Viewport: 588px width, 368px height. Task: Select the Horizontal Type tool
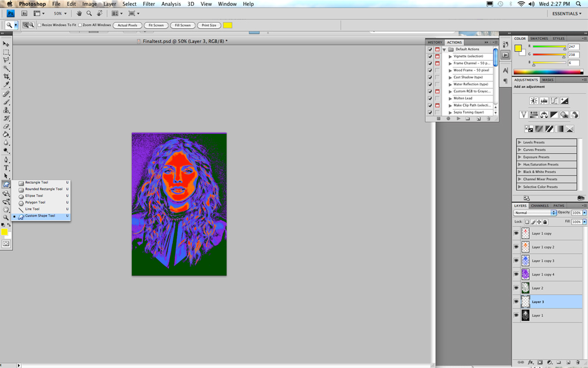[x=6, y=168]
